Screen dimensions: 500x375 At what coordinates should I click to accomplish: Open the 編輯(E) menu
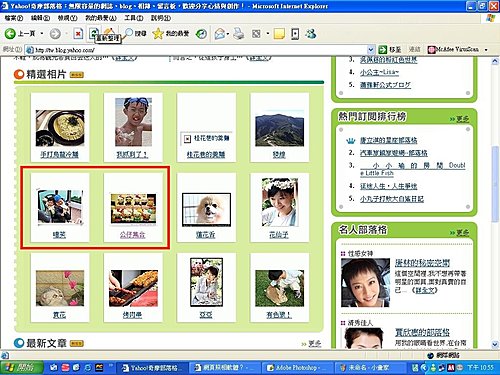[x=40, y=18]
